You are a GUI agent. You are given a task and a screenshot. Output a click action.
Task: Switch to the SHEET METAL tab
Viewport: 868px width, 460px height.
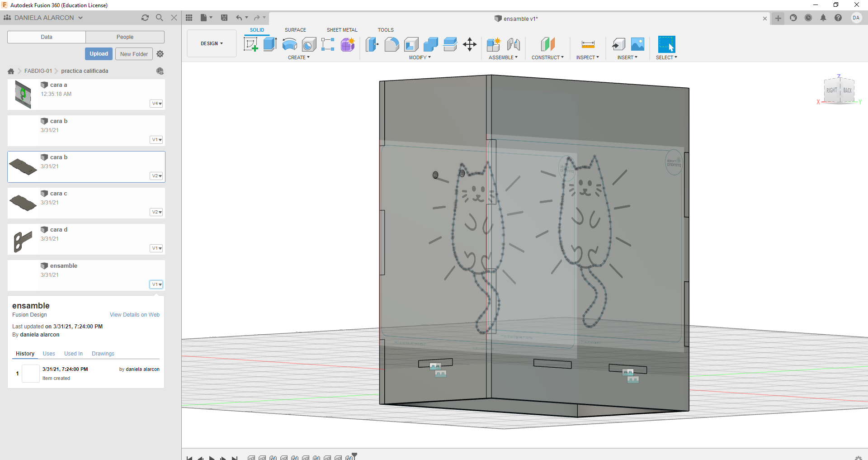(x=342, y=30)
